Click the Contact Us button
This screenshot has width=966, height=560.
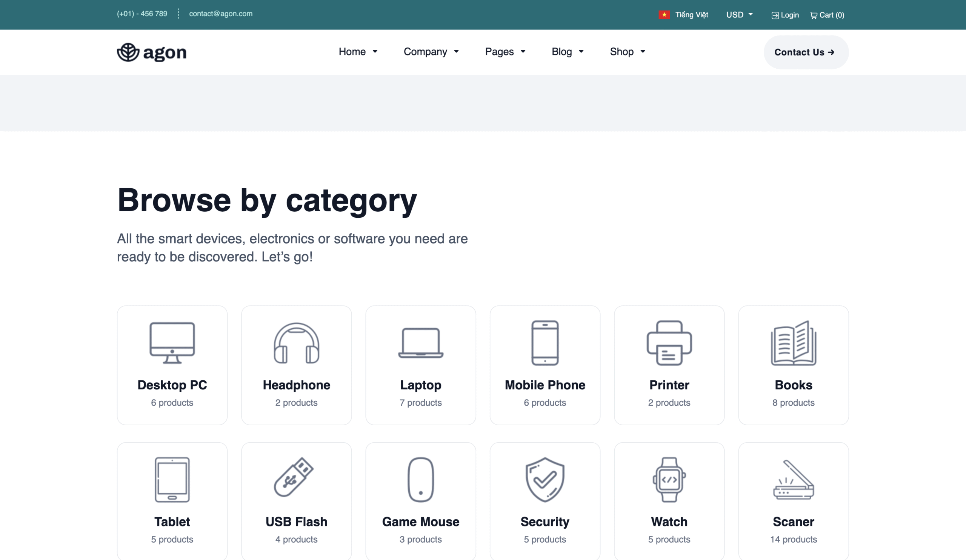[805, 52]
